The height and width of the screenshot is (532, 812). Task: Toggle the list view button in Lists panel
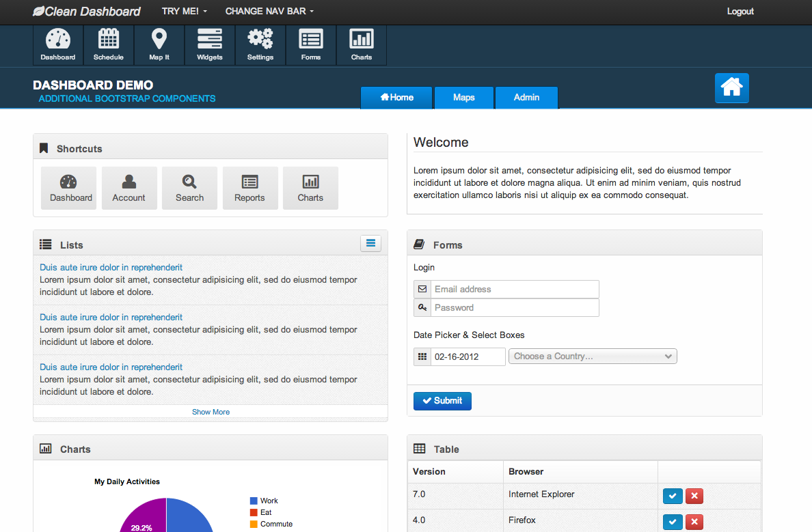pyautogui.click(x=370, y=243)
